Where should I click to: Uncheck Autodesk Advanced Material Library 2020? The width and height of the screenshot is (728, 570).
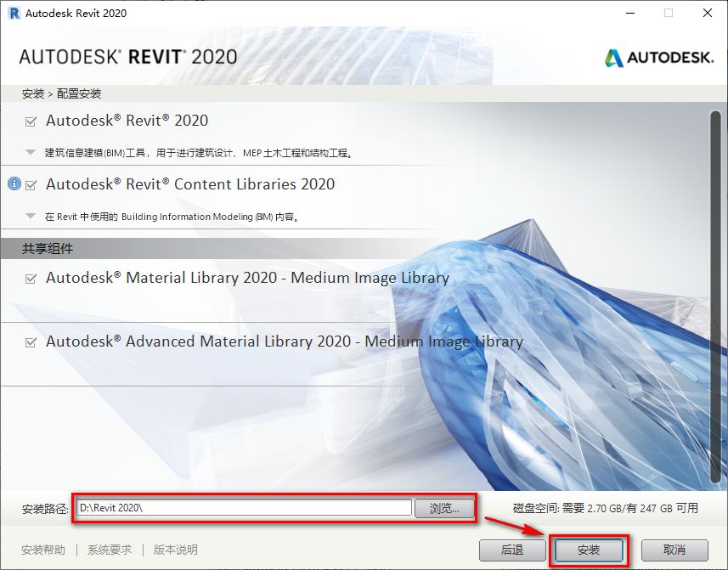coord(30,341)
